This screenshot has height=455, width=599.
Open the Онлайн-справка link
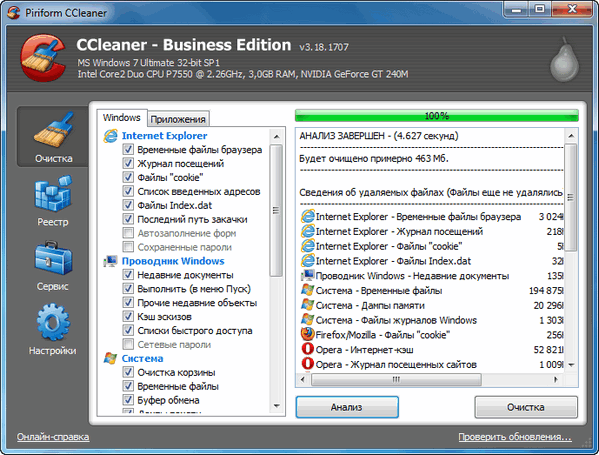tap(53, 437)
